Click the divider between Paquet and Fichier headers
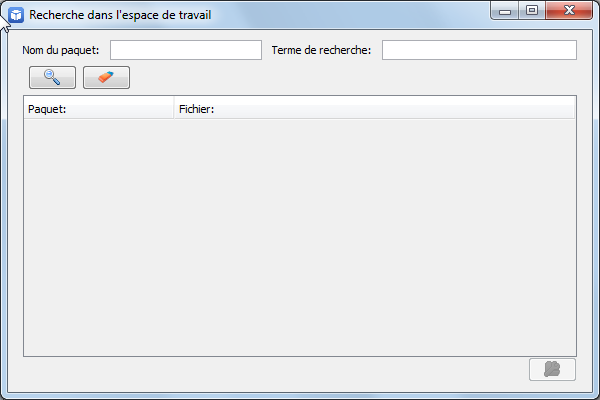The image size is (600, 400). [x=174, y=109]
